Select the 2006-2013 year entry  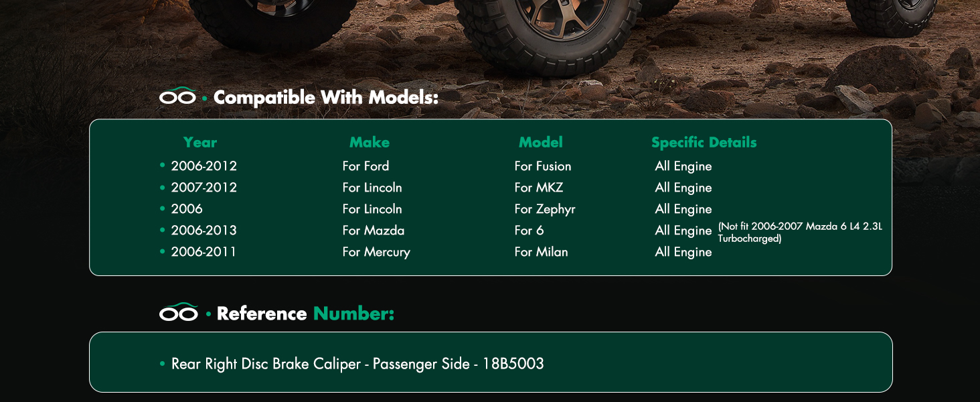204,230
